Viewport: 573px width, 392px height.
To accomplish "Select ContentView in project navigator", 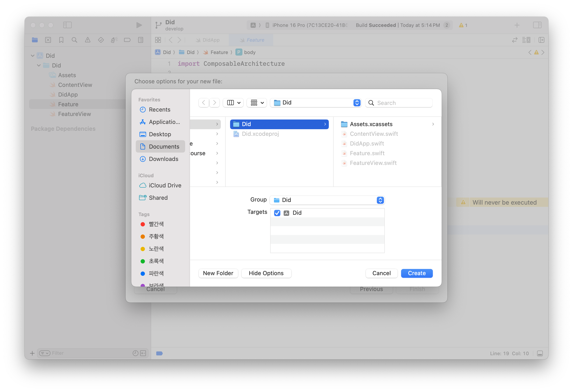I will click(x=75, y=85).
